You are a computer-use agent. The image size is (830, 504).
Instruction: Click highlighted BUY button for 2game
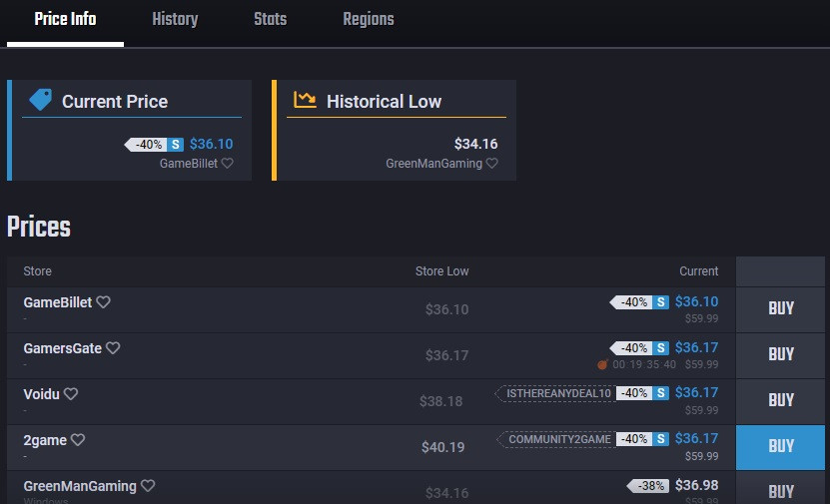pos(780,447)
